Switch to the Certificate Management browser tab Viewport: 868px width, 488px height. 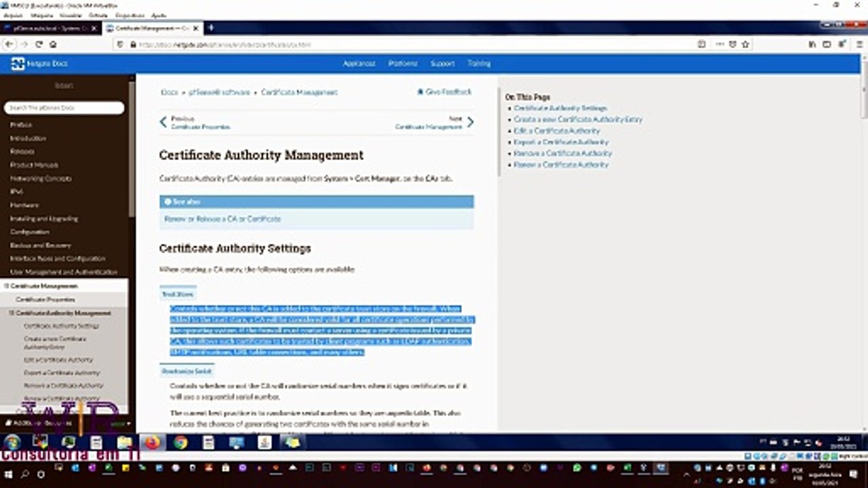(x=153, y=28)
